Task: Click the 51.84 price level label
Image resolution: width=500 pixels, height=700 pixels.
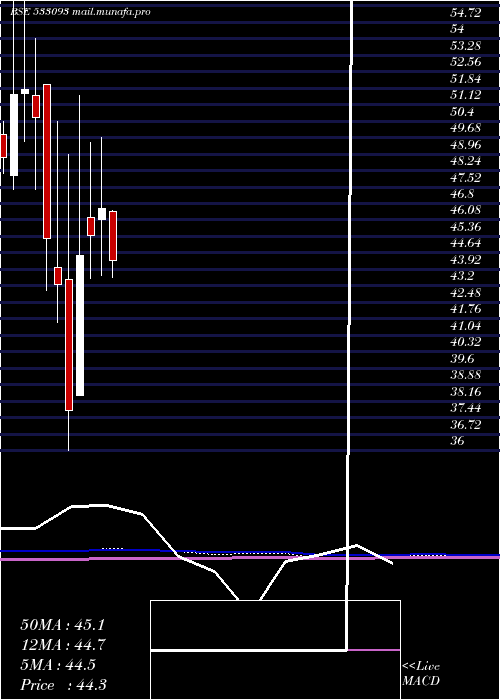Action: [x=466, y=79]
